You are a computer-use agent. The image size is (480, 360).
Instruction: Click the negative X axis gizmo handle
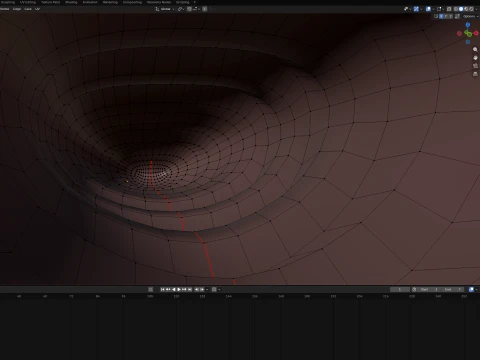tap(459, 33)
